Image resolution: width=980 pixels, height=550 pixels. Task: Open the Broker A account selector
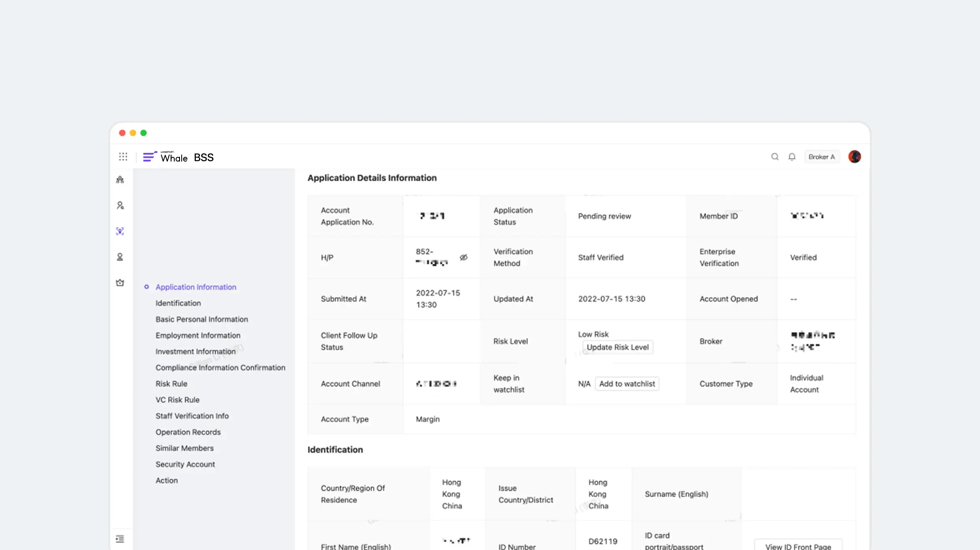click(x=821, y=157)
